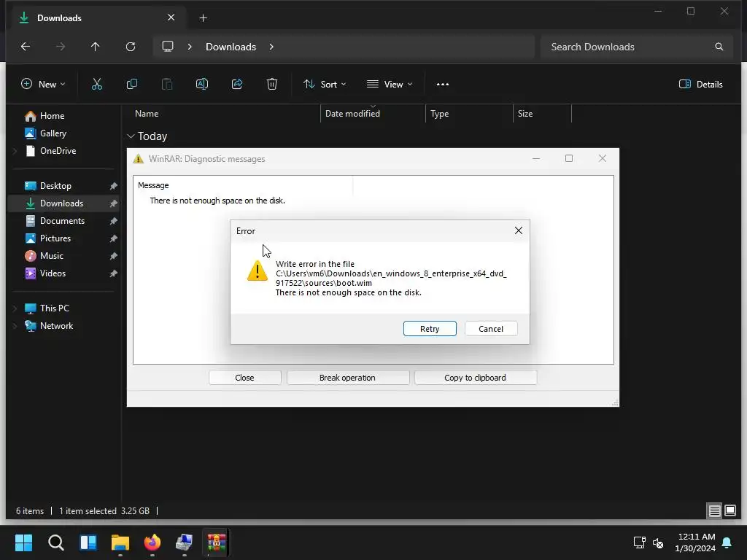The width and height of the screenshot is (747, 560).
Task: Open notifications bell icon
Action: coord(727,542)
